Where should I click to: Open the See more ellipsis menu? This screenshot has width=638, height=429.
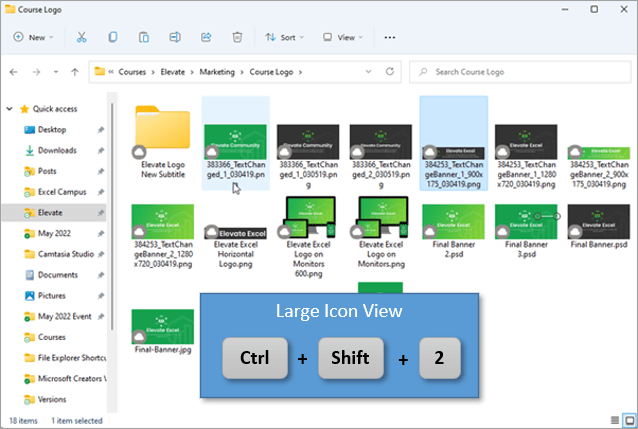(390, 37)
